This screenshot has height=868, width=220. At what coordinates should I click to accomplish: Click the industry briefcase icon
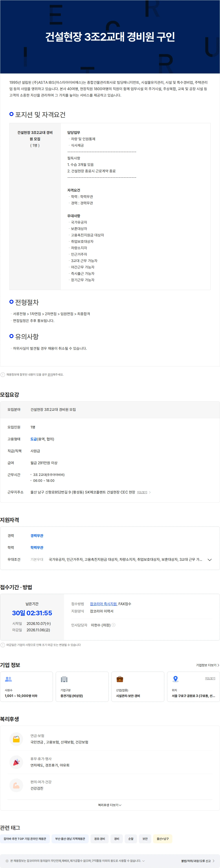120,679
